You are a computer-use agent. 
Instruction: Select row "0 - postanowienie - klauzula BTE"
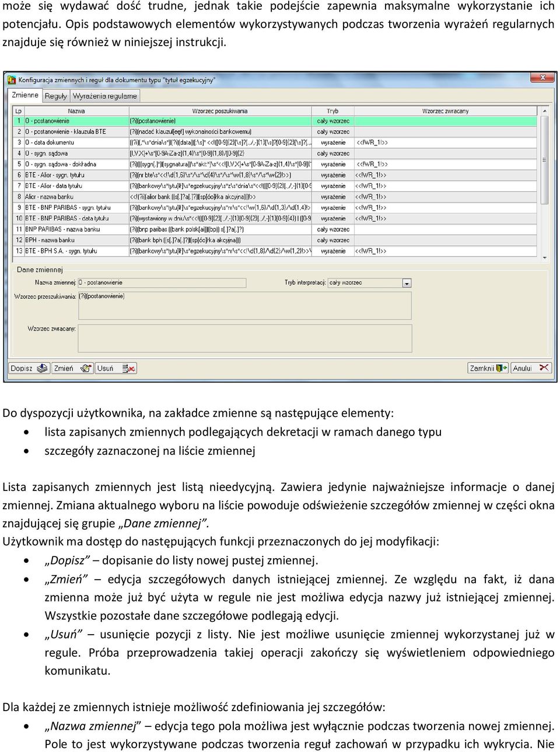click(x=274, y=132)
